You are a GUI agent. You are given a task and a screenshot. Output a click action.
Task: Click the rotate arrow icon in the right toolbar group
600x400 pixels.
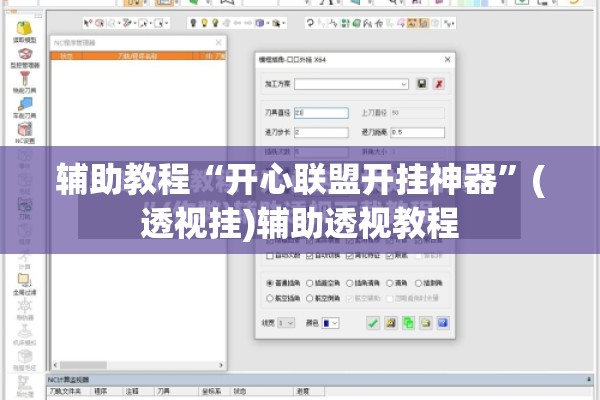click(x=310, y=23)
